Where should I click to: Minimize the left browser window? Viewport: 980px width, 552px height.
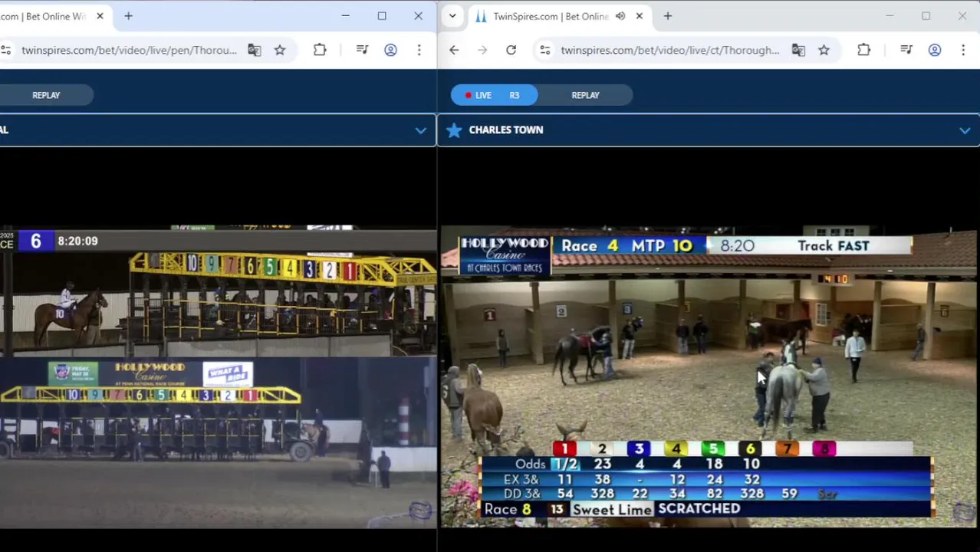[345, 16]
